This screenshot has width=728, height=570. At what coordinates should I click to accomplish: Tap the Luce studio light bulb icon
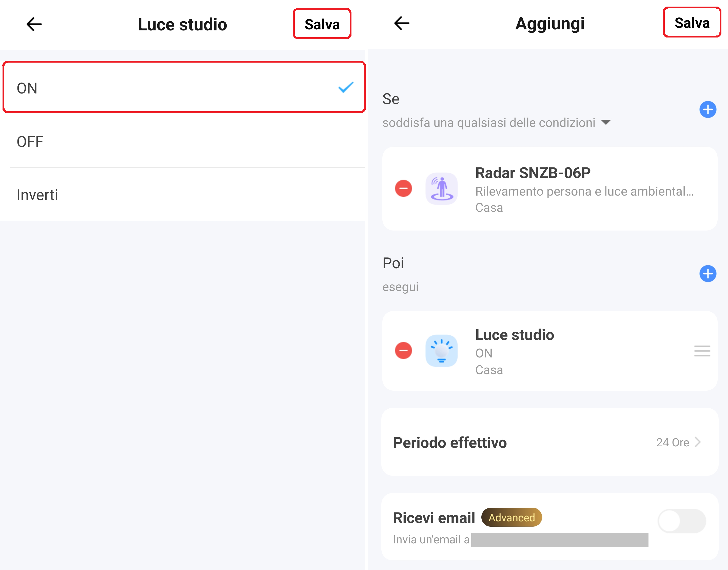[x=442, y=351]
